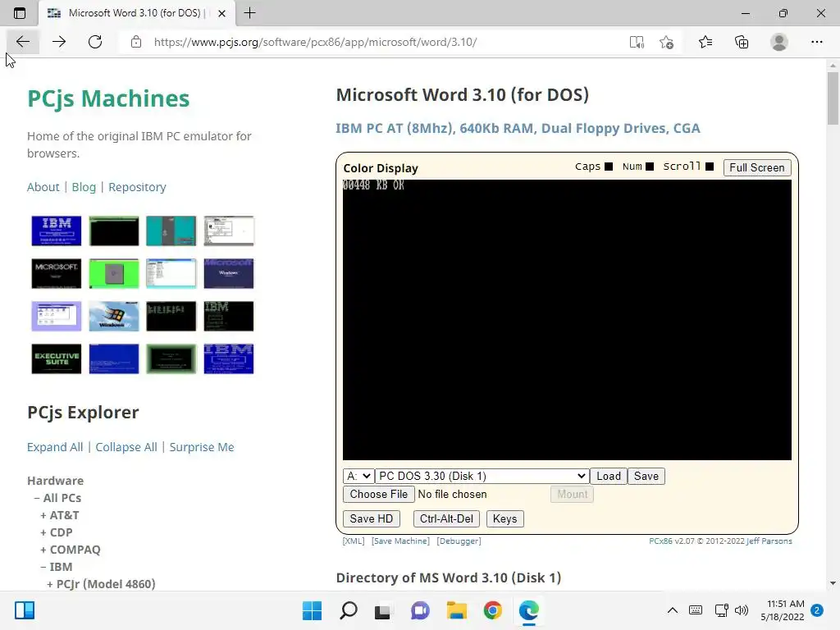View site info via the lock icon
840x630 pixels.
coord(136,42)
